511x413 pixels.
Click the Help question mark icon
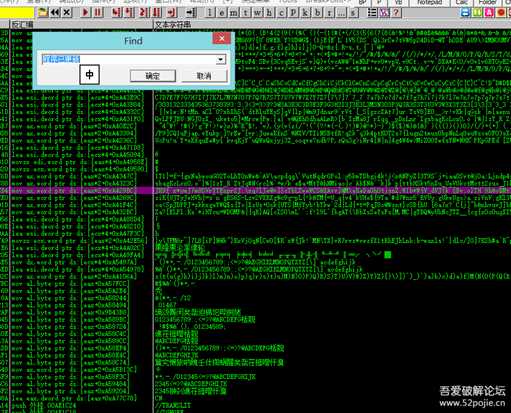coord(396,13)
